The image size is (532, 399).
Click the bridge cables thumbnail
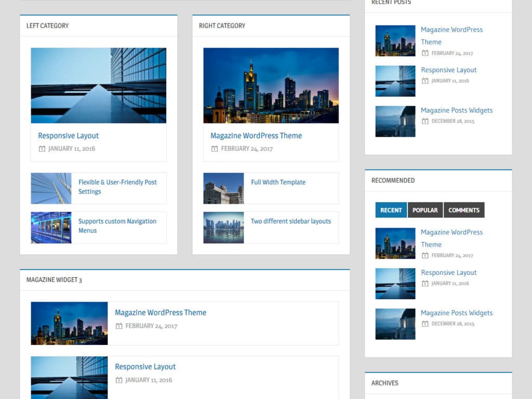point(51,188)
